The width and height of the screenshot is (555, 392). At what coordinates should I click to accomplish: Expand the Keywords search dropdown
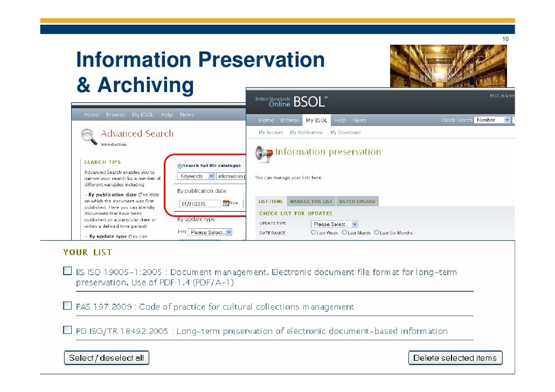pyautogui.click(x=196, y=176)
